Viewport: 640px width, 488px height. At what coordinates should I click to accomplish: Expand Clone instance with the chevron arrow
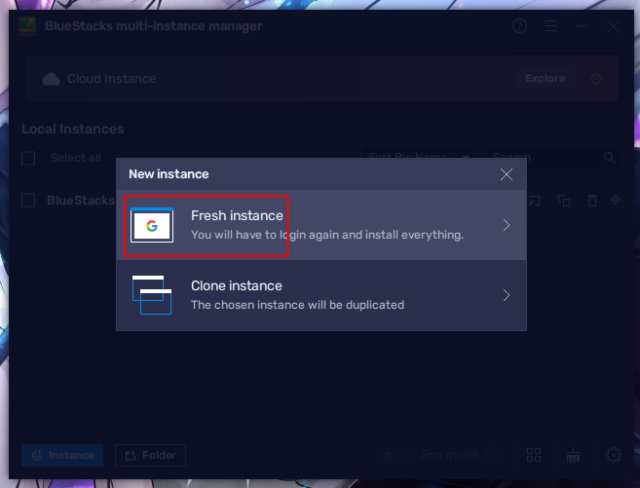coord(506,295)
